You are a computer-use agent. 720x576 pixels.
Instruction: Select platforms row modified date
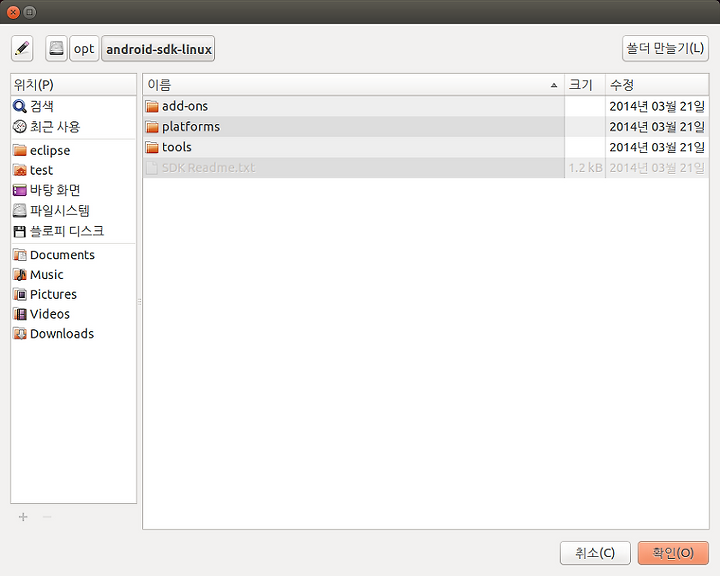(x=657, y=126)
